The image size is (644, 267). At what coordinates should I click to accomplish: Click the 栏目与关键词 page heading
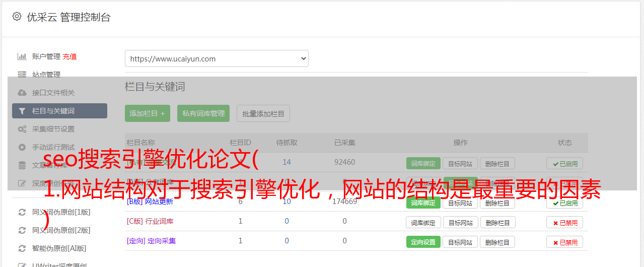point(155,87)
